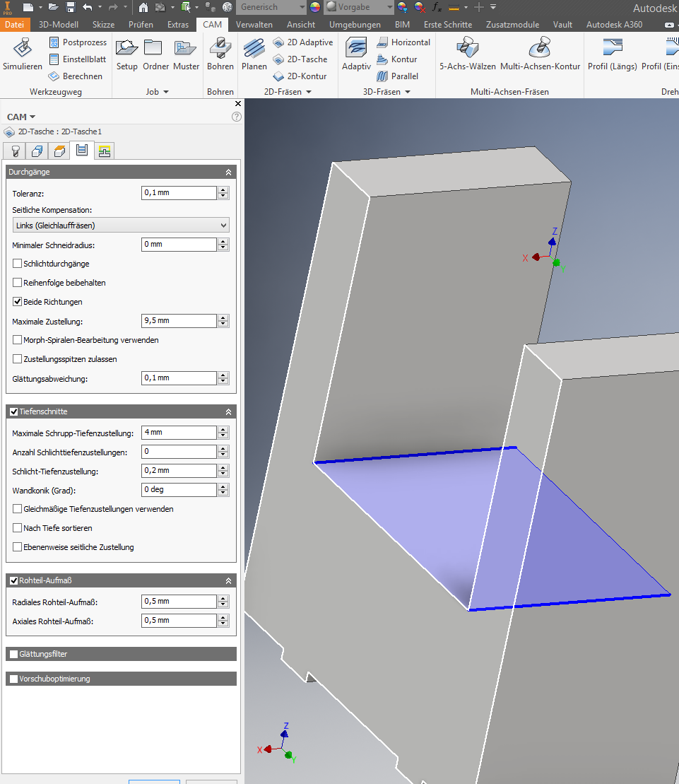The height and width of the screenshot is (784, 679).
Task: Start the Adaptiv 3D milling operation
Action: pyautogui.click(x=356, y=49)
